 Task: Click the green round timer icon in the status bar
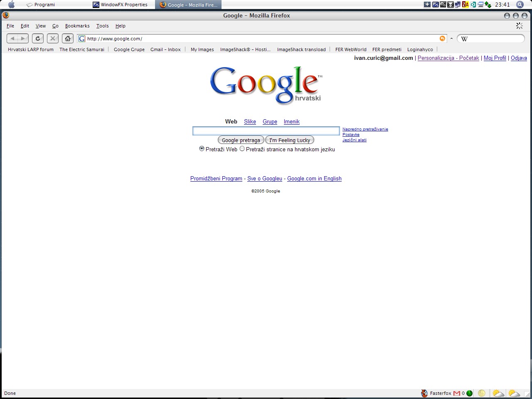470,393
